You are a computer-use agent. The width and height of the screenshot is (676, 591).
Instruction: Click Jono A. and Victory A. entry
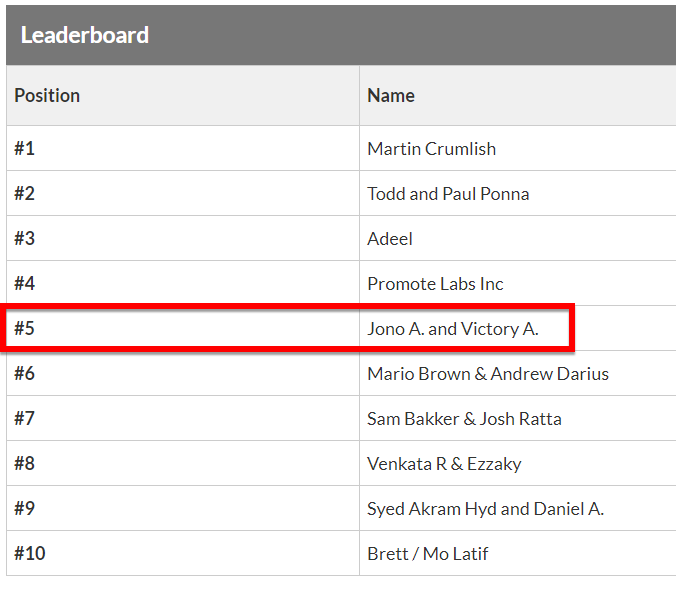[453, 328]
